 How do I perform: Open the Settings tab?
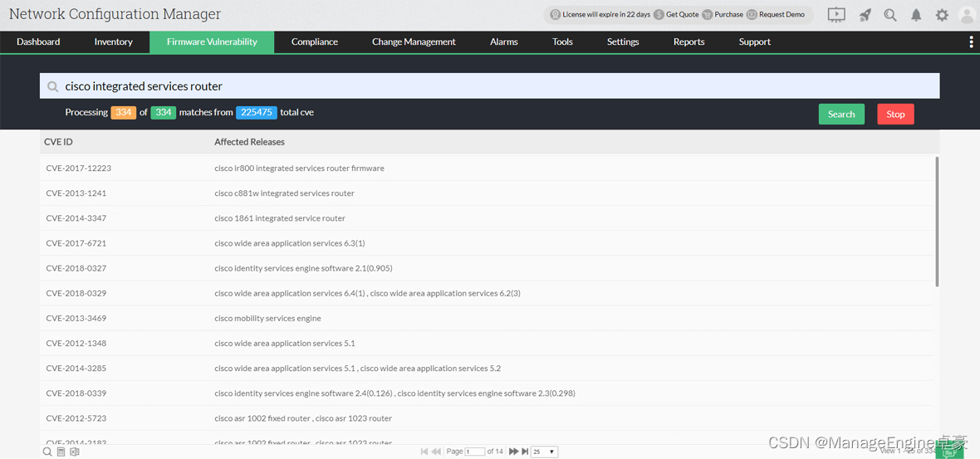[x=623, y=42]
